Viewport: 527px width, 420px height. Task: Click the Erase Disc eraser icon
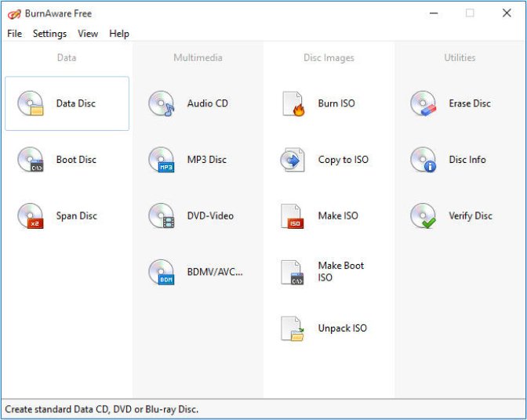[423, 103]
